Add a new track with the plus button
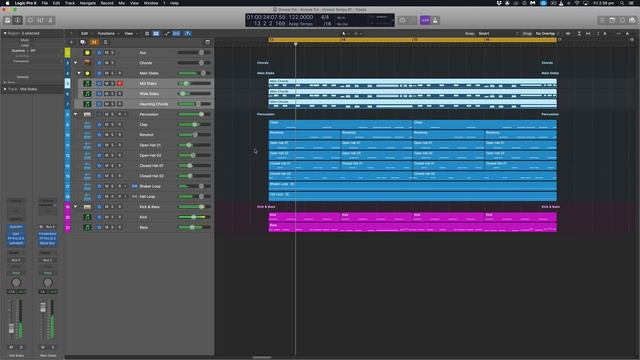Image resolution: width=640 pixels, height=360 pixels. [71, 42]
